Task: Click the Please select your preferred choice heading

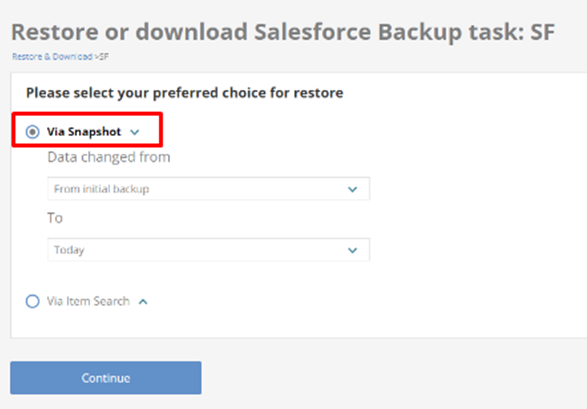Action: pyautogui.click(x=185, y=93)
